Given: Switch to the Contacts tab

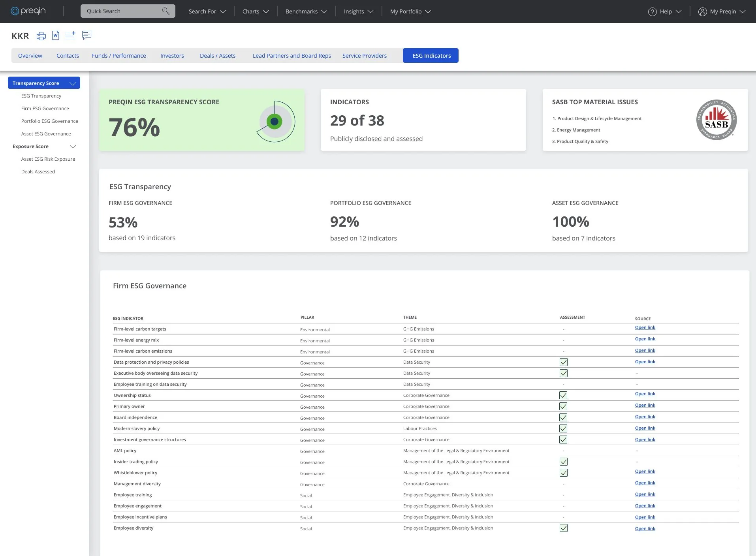Looking at the screenshot, I should click(x=68, y=56).
